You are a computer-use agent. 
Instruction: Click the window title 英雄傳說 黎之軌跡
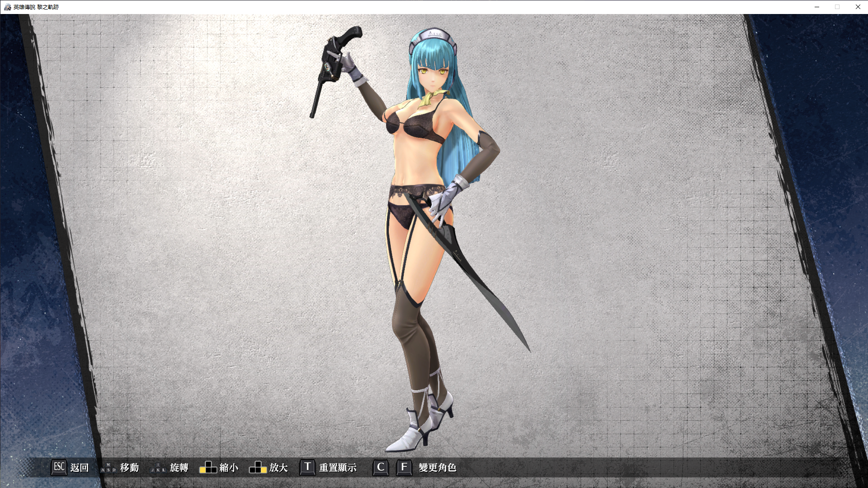pyautogui.click(x=36, y=7)
